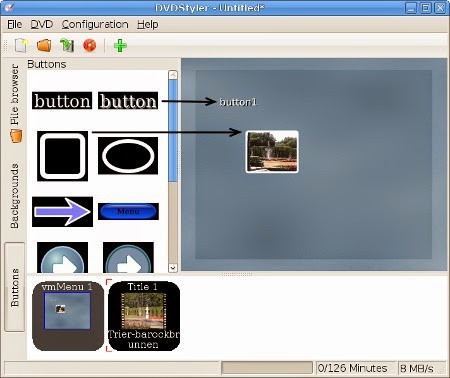Click the DVDStyler app icon in title bar
The height and width of the screenshot is (378, 450).
click(10, 7)
